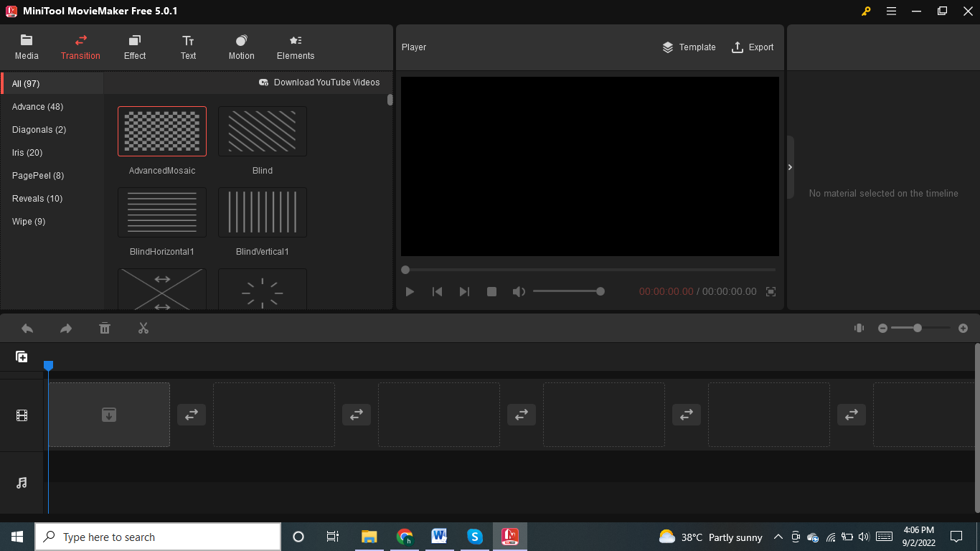Click the redo arrow in timeline toolbar
Image resolution: width=980 pixels, height=551 pixels.
66,329
